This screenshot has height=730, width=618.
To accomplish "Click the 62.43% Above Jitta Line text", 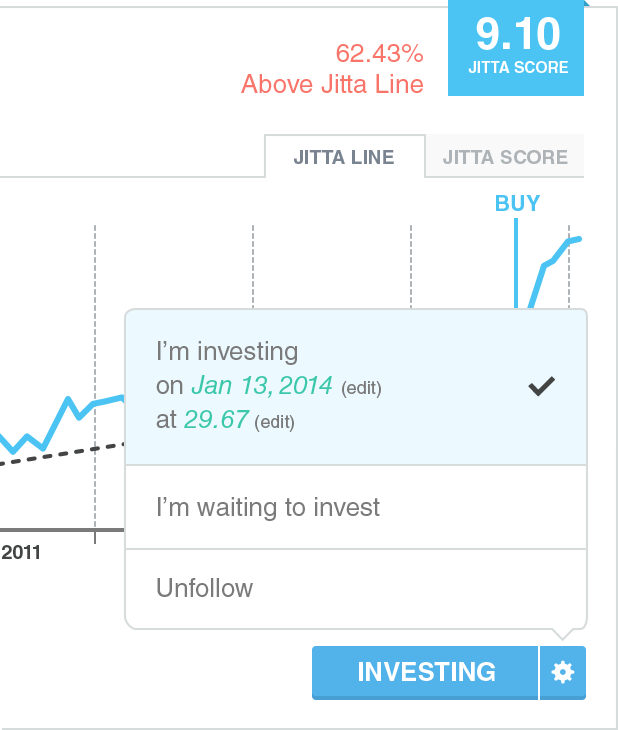I will (x=333, y=69).
